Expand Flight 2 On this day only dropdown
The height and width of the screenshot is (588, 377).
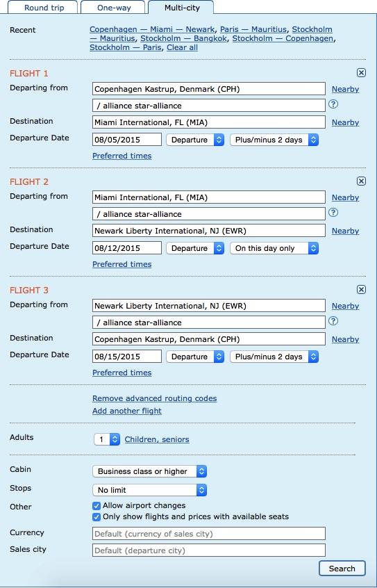point(274,248)
